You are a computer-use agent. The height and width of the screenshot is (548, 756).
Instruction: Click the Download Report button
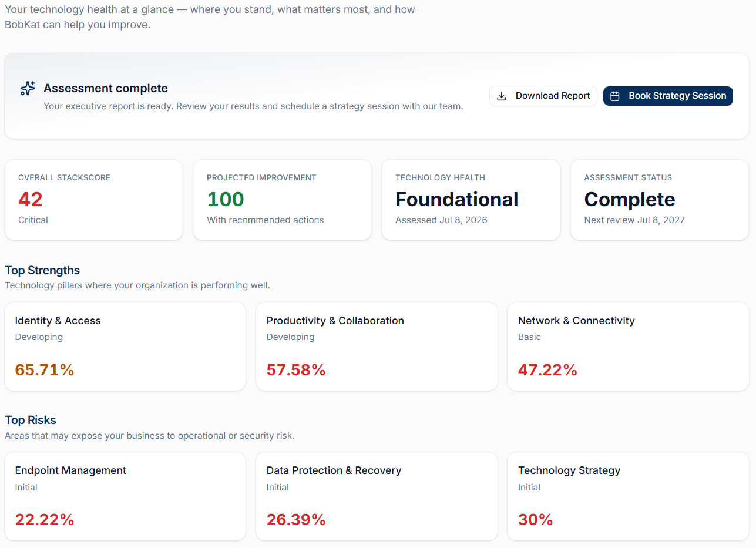click(x=543, y=96)
